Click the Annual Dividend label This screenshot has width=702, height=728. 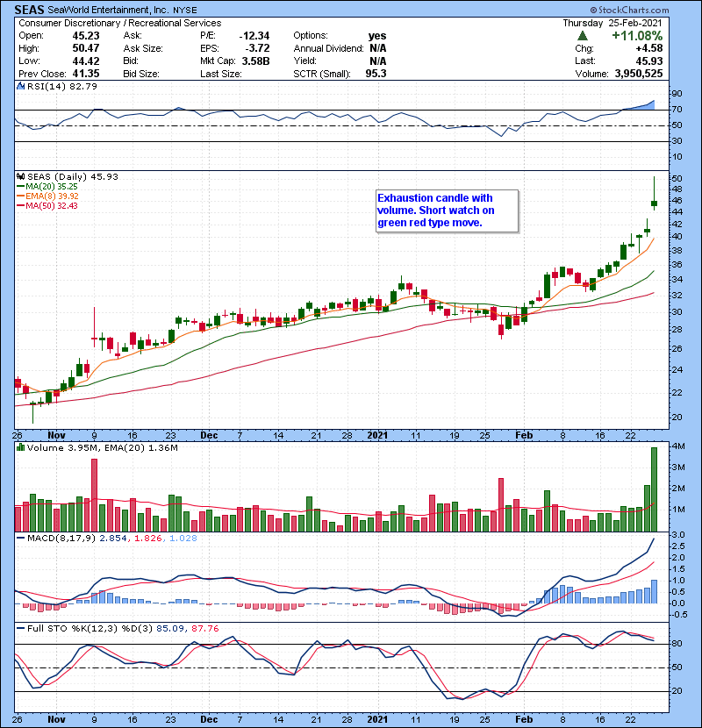click(x=328, y=48)
